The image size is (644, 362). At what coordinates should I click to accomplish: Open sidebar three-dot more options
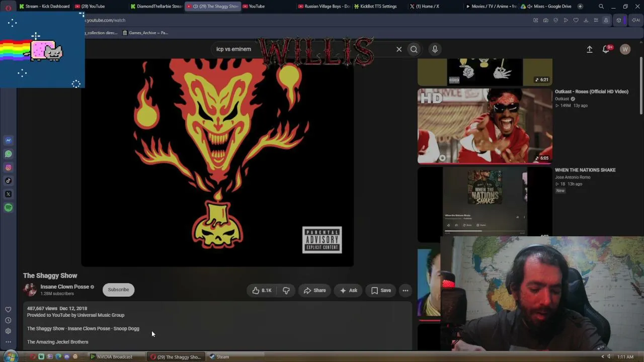(8, 342)
